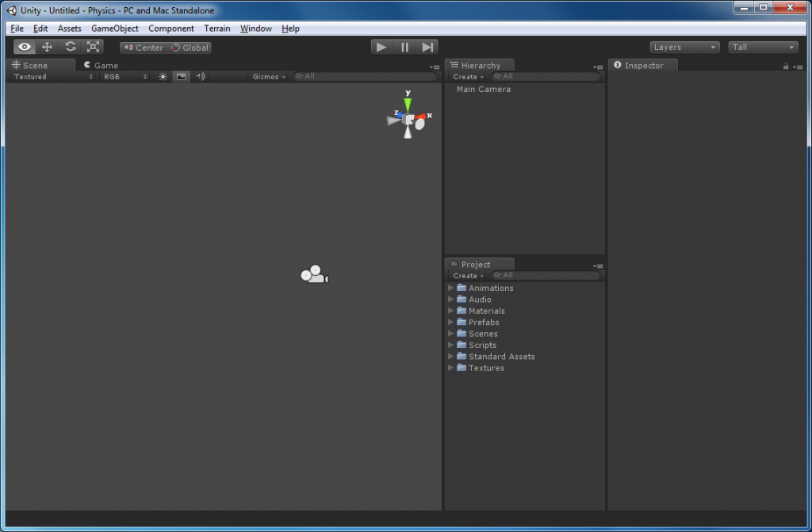Select the Scale tool

[94, 47]
